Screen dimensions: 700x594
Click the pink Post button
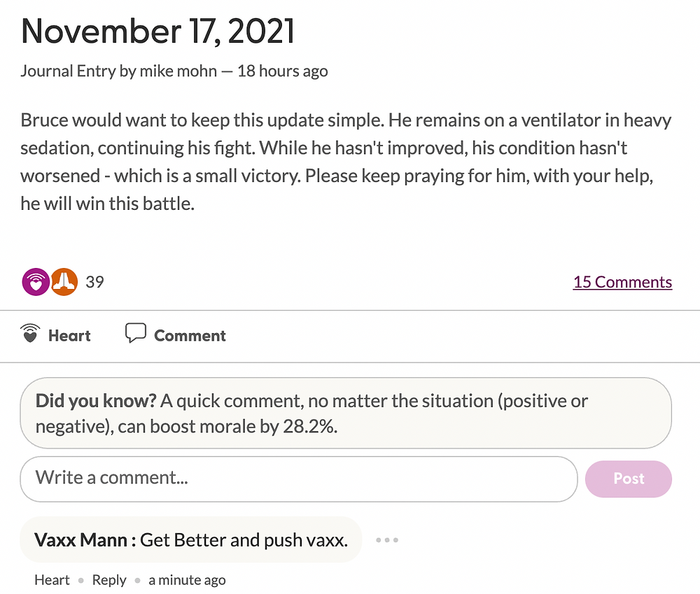click(x=629, y=479)
